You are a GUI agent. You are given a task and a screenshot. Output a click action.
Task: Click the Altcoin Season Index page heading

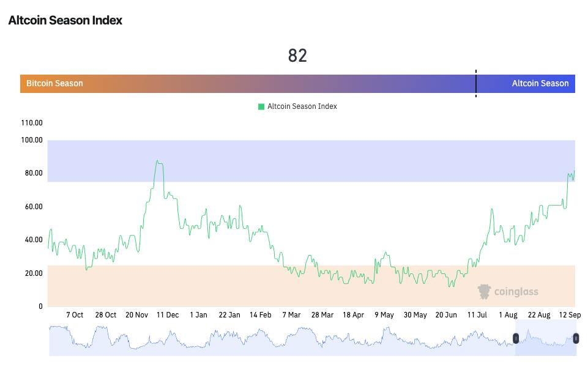click(65, 20)
